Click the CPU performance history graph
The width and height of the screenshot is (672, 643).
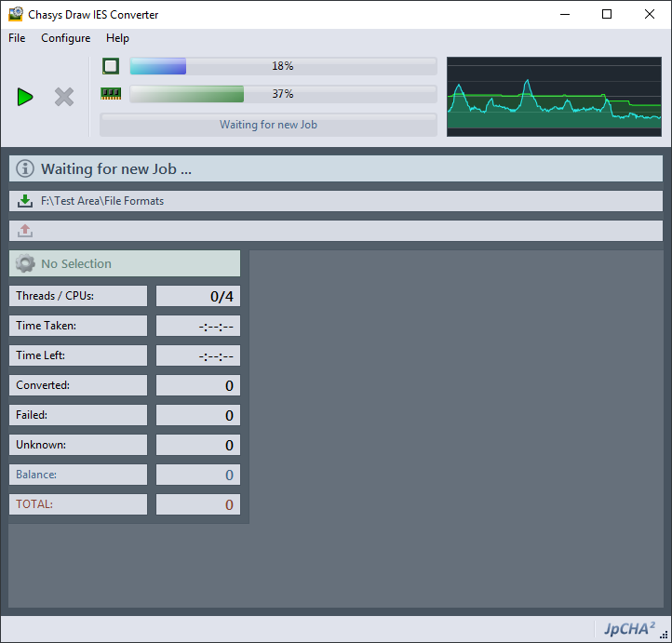point(554,97)
